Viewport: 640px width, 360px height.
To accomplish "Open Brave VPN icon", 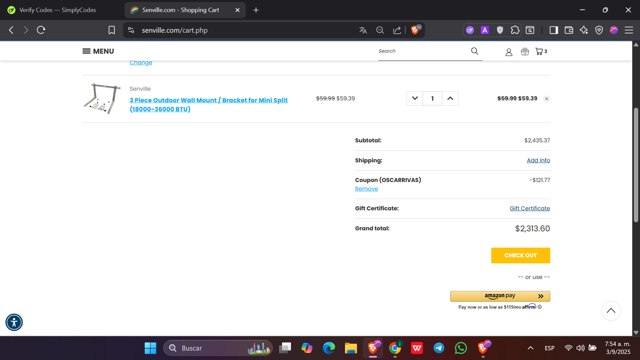I will click(x=599, y=30).
